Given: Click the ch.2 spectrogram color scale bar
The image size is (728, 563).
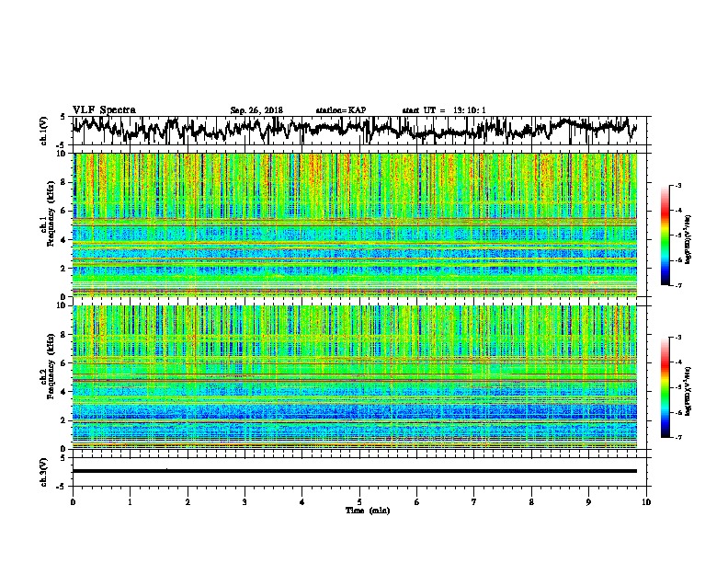Looking at the screenshot, I should [x=665, y=387].
